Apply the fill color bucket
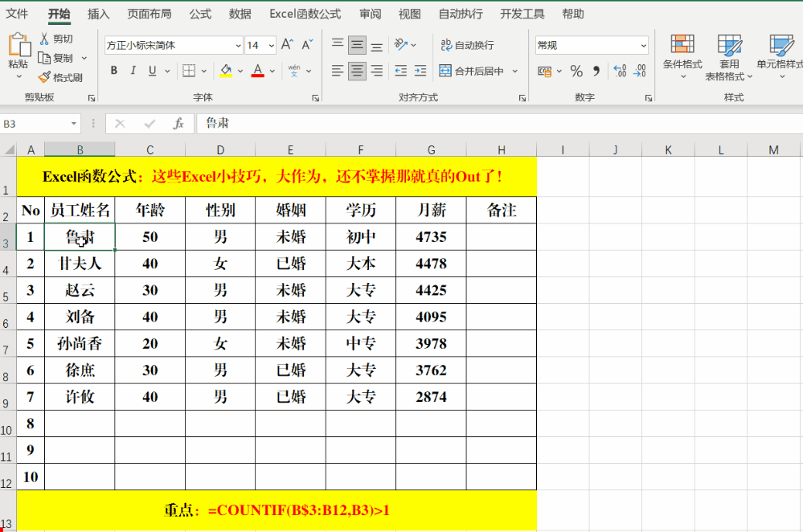The width and height of the screenshot is (803, 532). [x=226, y=71]
